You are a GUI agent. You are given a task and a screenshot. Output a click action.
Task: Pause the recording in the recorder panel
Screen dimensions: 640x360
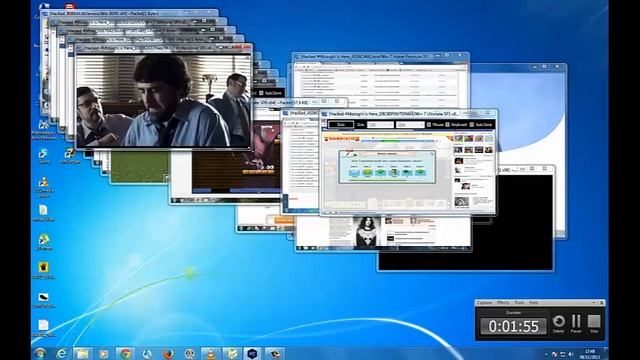tap(576, 322)
